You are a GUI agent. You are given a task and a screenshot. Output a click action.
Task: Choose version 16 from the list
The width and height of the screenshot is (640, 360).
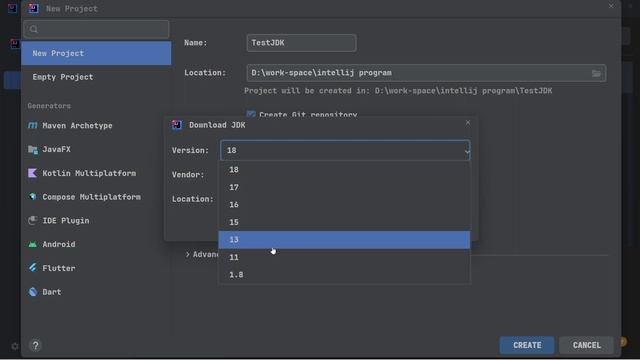[x=344, y=204]
